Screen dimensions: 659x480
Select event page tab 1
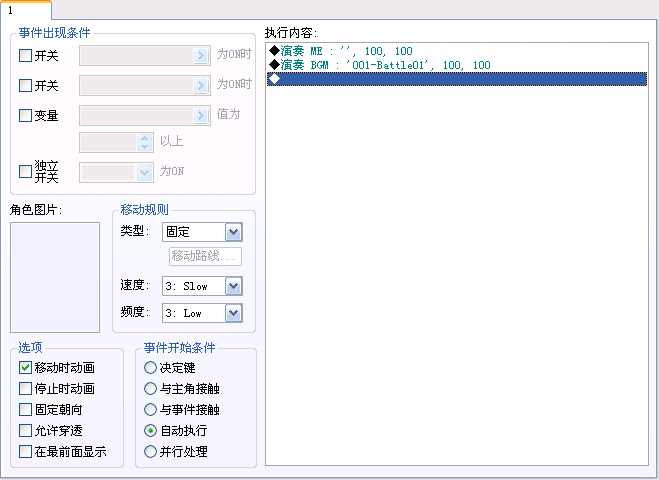point(26,10)
